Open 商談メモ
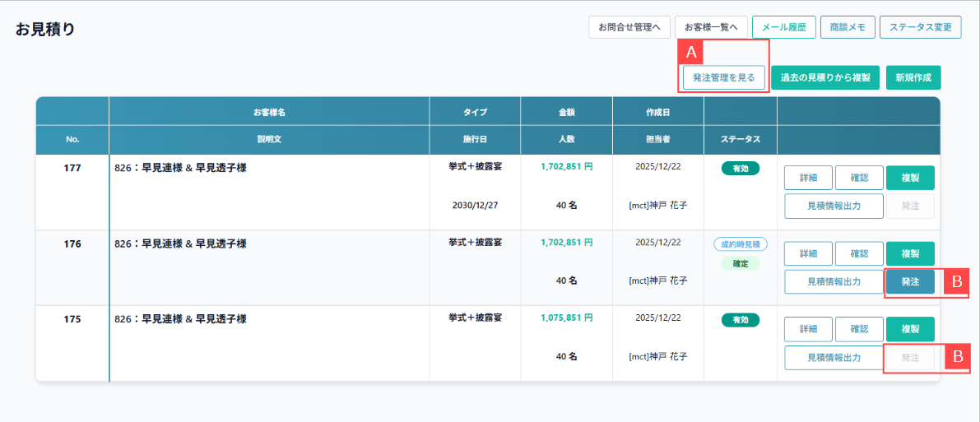The width and height of the screenshot is (980, 422). pyautogui.click(x=848, y=27)
